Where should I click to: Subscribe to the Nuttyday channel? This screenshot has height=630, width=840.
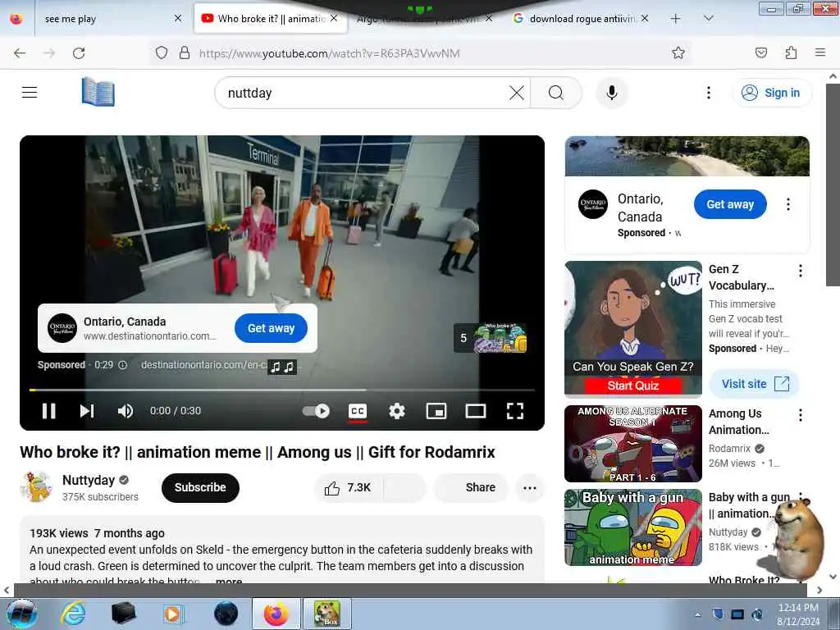pos(200,487)
